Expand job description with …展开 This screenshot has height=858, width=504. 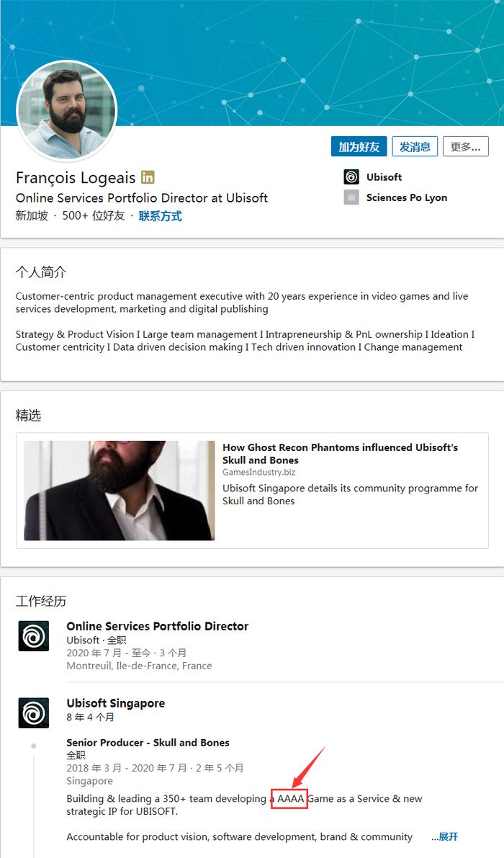click(x=444, y=837)
